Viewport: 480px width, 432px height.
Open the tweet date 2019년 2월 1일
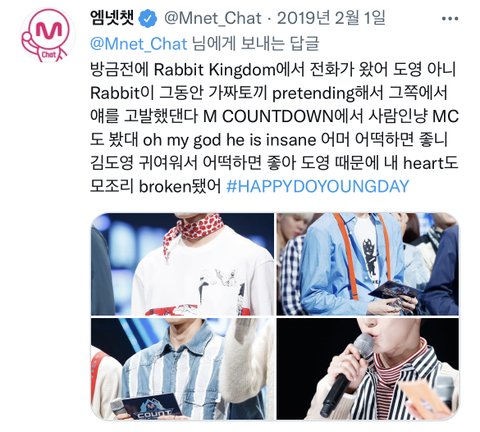331,18
